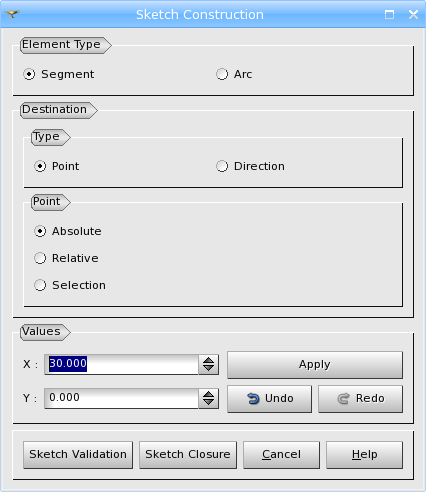Maximize the Sketch Construction window
Screen dimensions: 426x492
click(389, 14)
